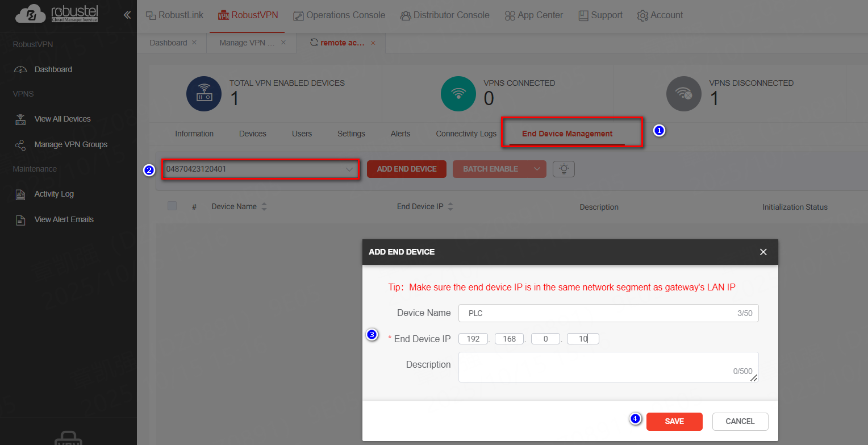Expand the 04870423120401 device dropdown
This screenshot has height=445, width=868.
point(349,169)
